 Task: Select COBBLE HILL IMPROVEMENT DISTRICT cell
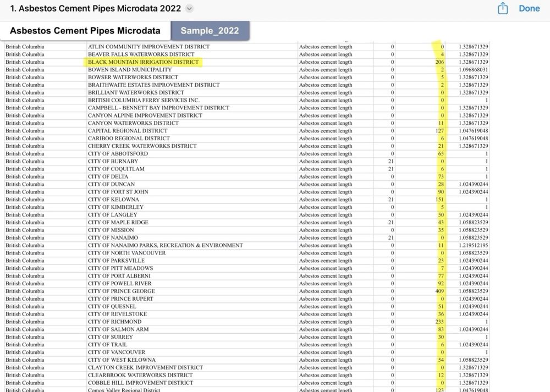(192, 383)
